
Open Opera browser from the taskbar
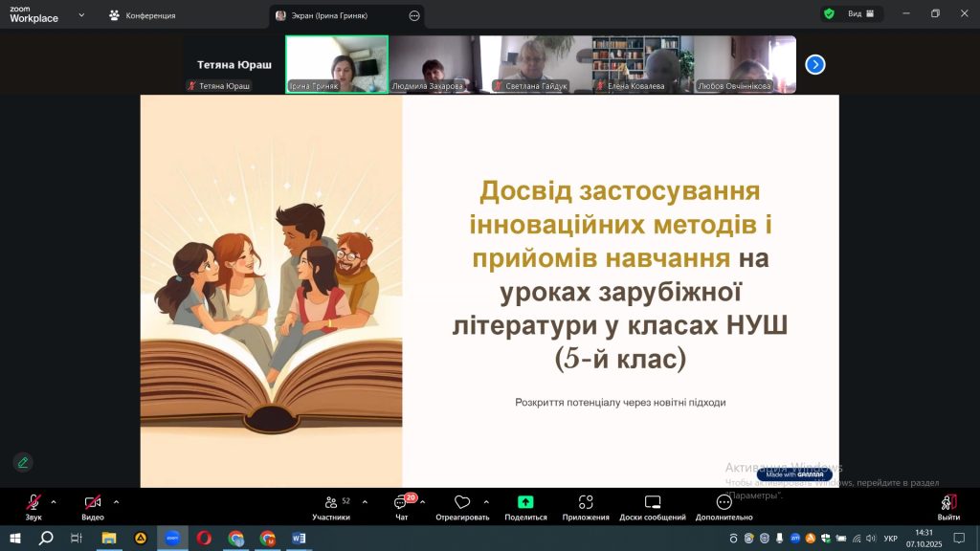(204, 539)
